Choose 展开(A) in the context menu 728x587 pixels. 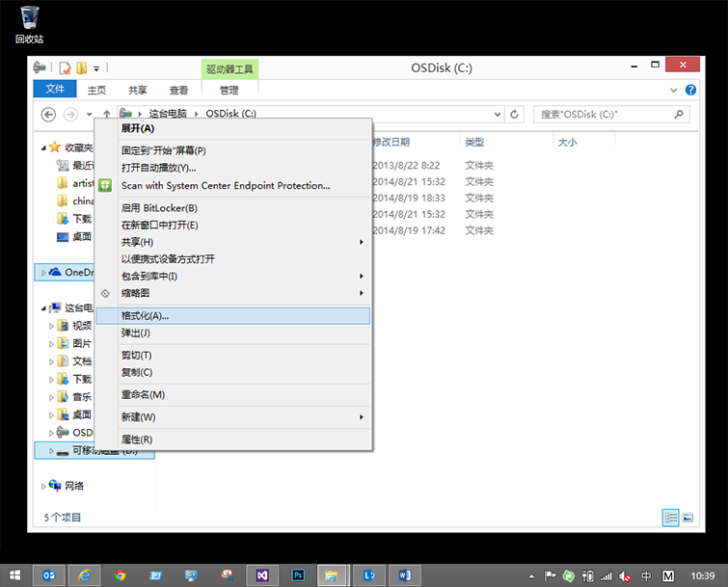[x=232, y=128]
